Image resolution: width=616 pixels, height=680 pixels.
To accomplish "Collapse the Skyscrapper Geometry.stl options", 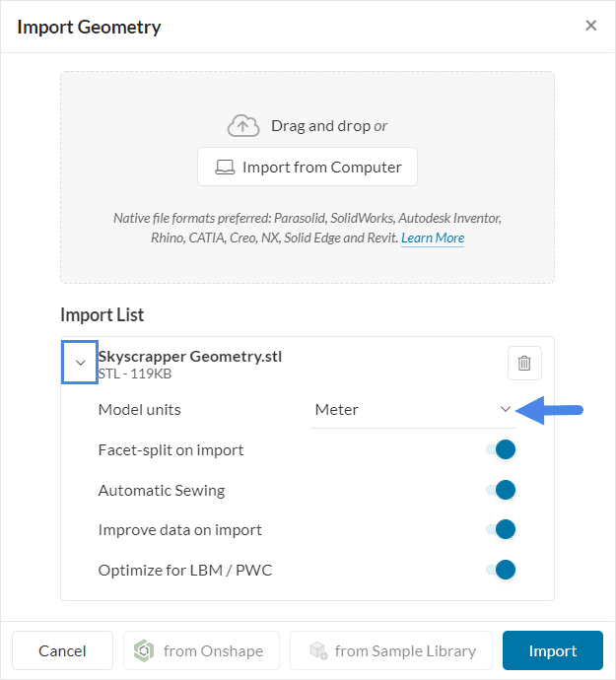I will [x=80, y=363].
